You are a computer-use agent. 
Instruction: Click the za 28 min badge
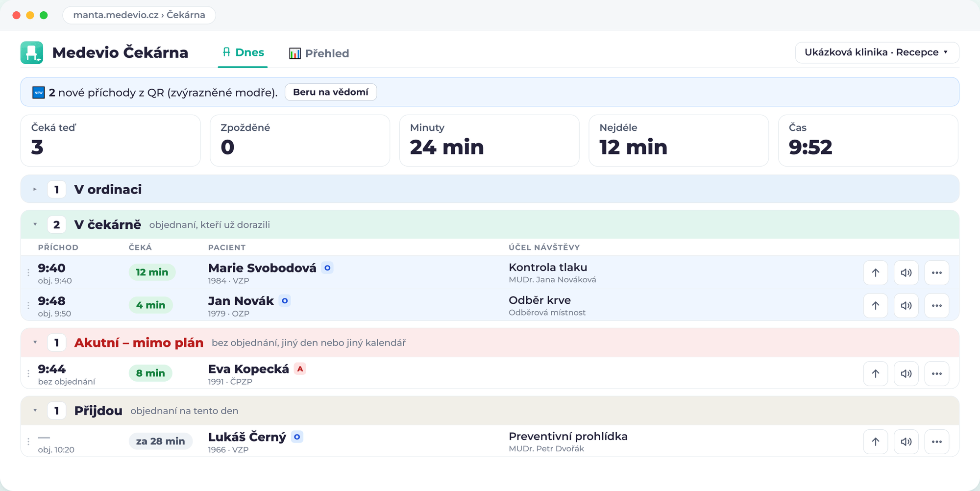pyautogui.click(x=161, y=442)
